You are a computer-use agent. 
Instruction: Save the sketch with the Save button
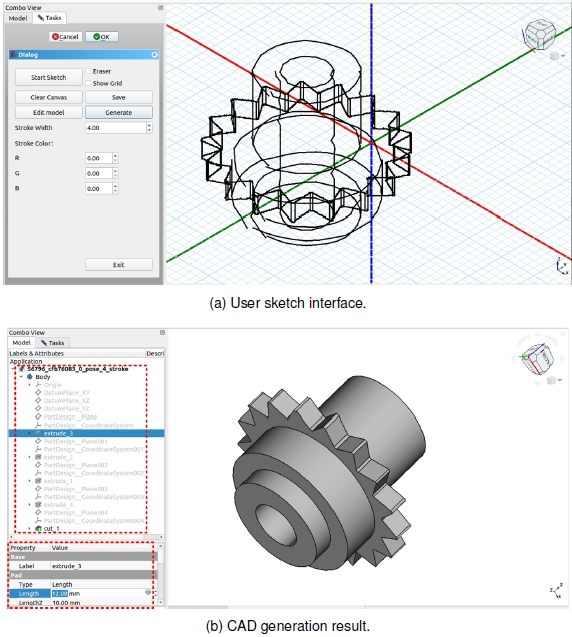[x=119, y=98]
